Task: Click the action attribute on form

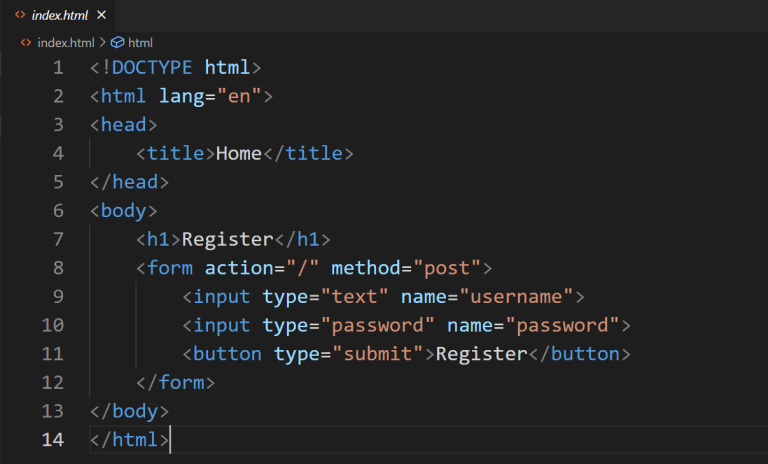Action: pos(239,268)
